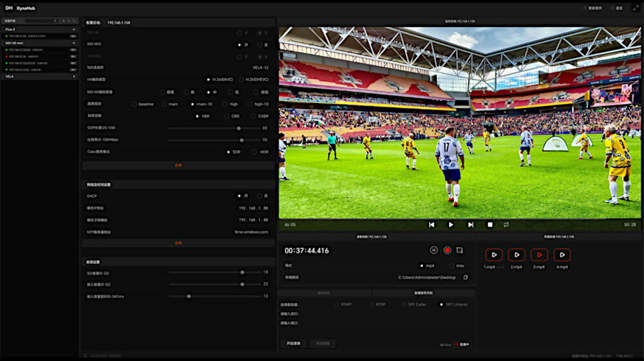Stop the preview playback
This screenshot has height=361, width=644.
[x=490, y=225]
